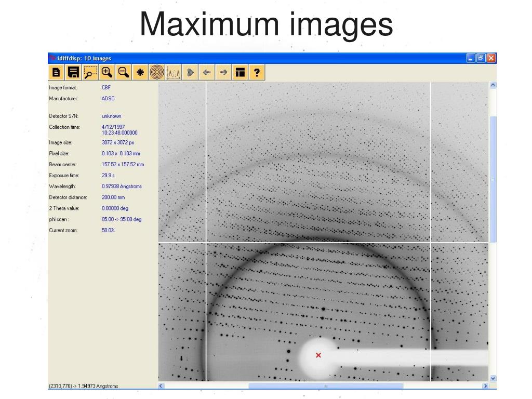The image size is (532, 399).
Task: Click the 'unknown' detector S/N value
Action: pos(111,116)
